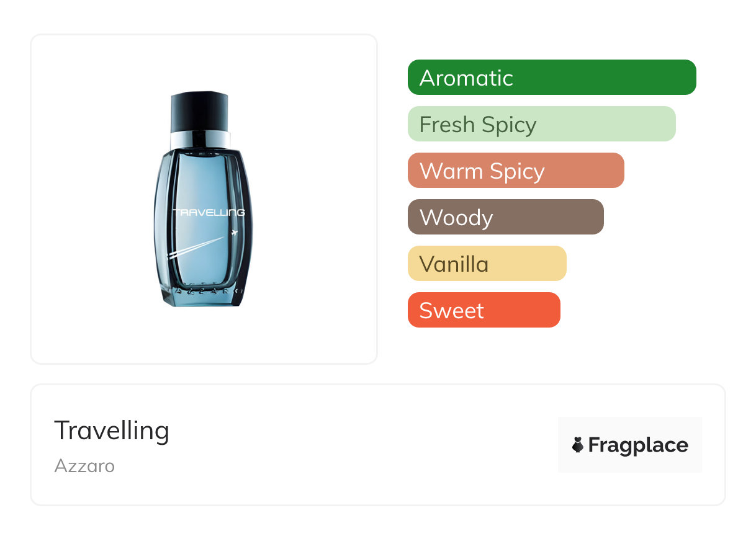Click the word Aromatic inside the green bar

466,78
